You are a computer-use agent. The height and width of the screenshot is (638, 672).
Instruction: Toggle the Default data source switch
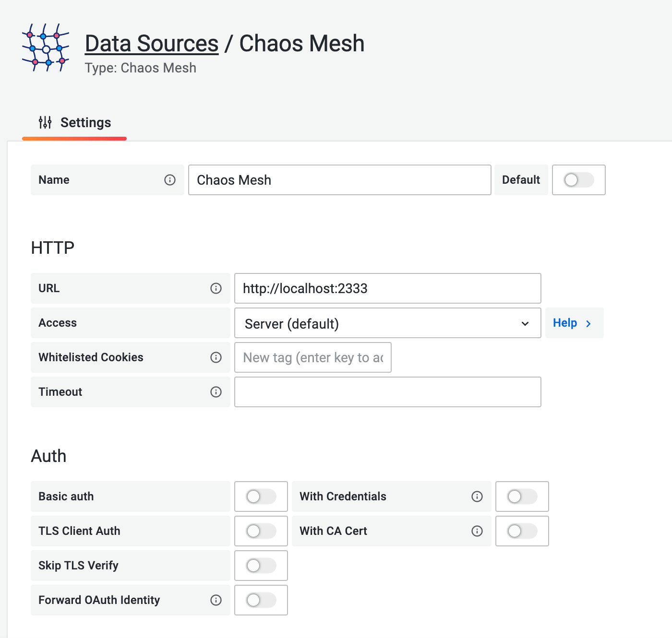point(578,180)
